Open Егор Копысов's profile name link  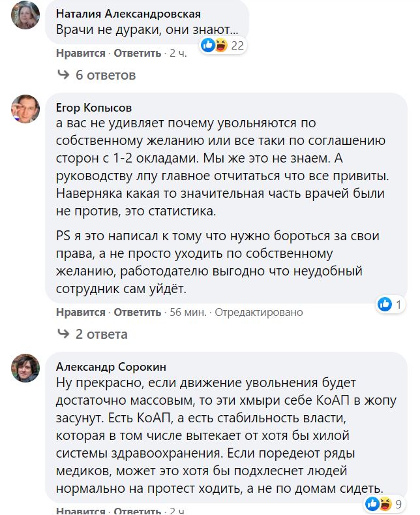click(94, 108)
